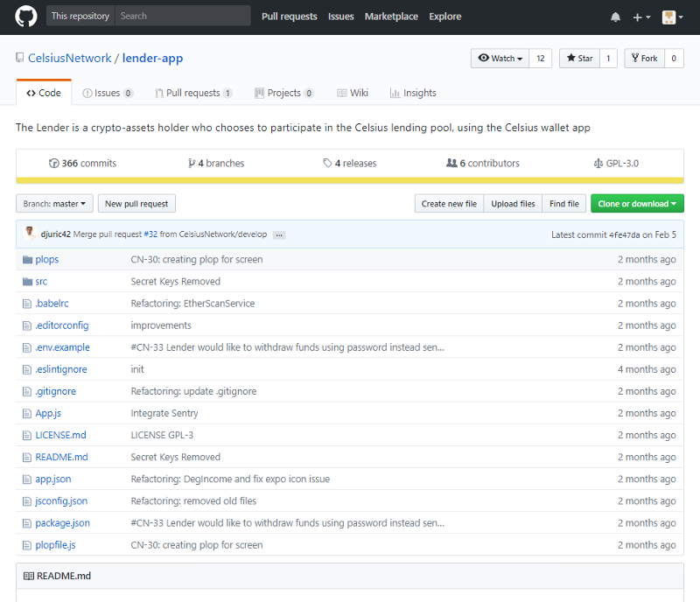Open the .env.example file
The height and width of the screenshot is (602, 700).
[62, 347]
